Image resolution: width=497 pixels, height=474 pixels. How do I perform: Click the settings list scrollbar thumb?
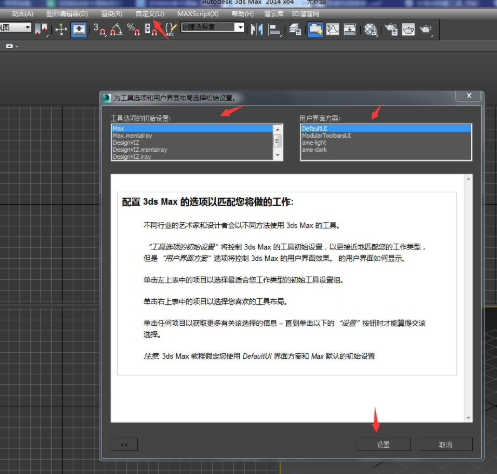[x=277, y=141]
